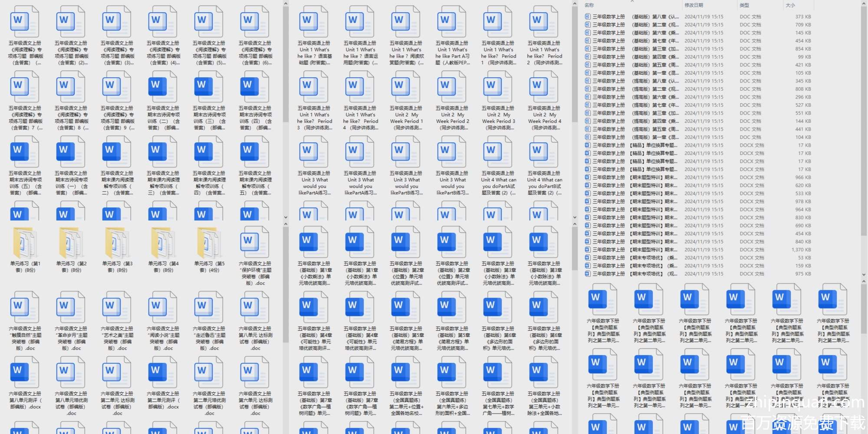Sort files by the 类型 column header
The width and height of the screenshot is (868, 434).
click(x=744, y=5)
